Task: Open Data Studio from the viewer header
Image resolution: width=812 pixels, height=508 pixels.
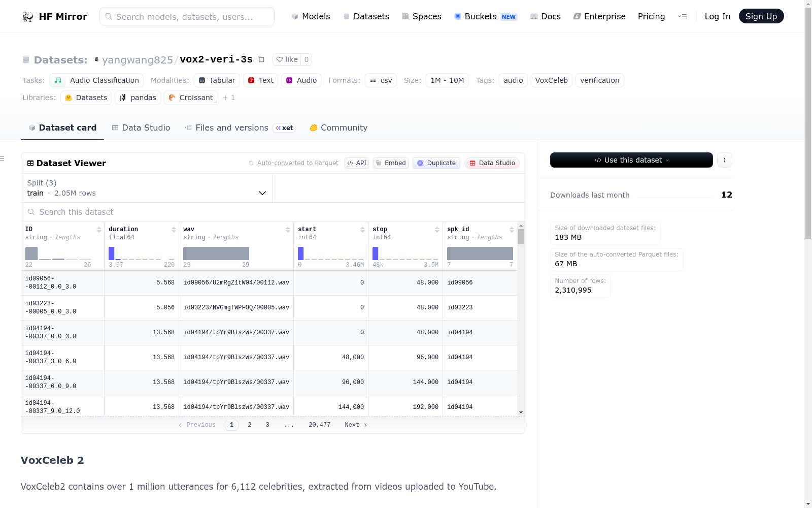Action: [492, 163]
